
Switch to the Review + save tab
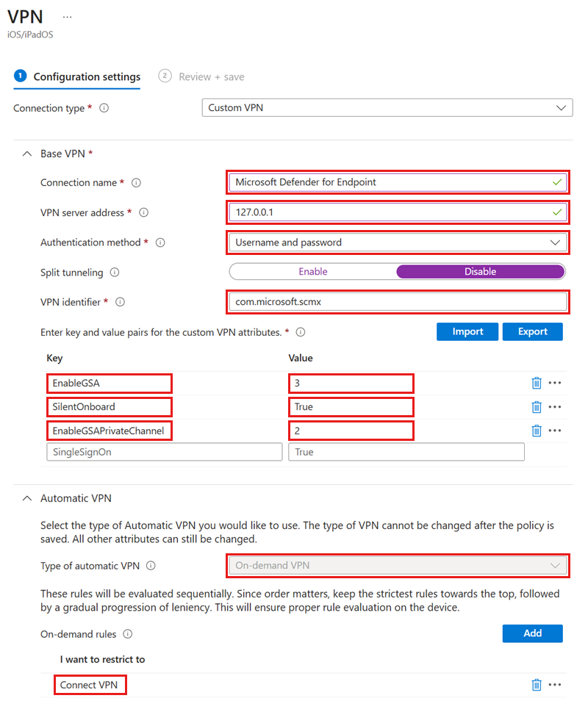(213, 76)
